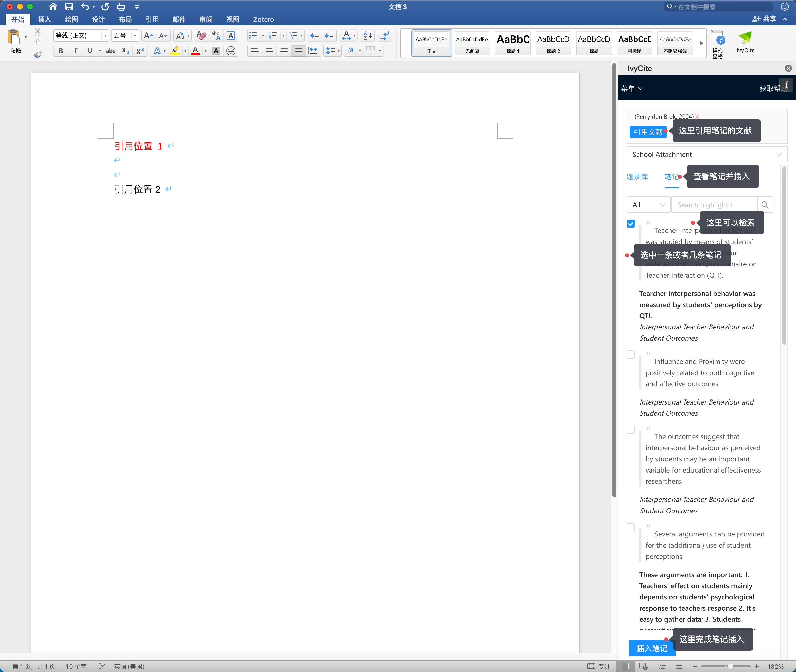Image resolution: width=796 pixels, height=672 pixels.
Task: Apply the red font color swatch
Action: [195, 51]
